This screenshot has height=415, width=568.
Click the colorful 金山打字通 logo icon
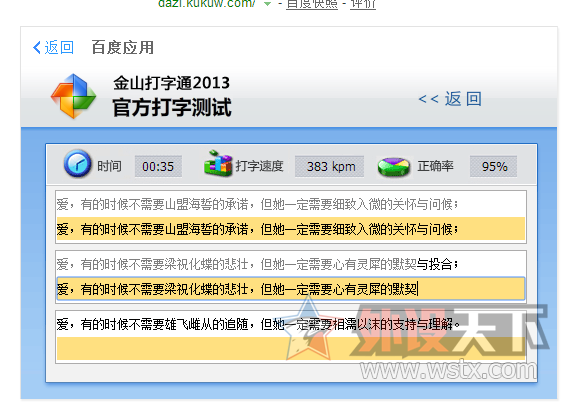[x=74, y=96]
